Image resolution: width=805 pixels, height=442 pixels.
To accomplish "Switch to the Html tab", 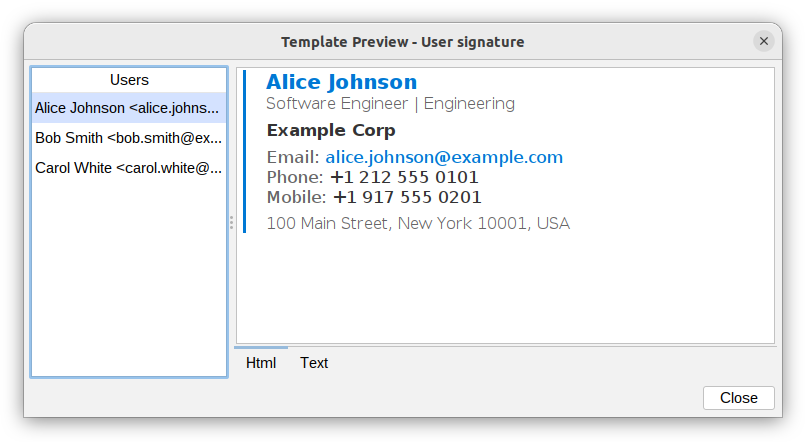I will (x=261, y=363).
